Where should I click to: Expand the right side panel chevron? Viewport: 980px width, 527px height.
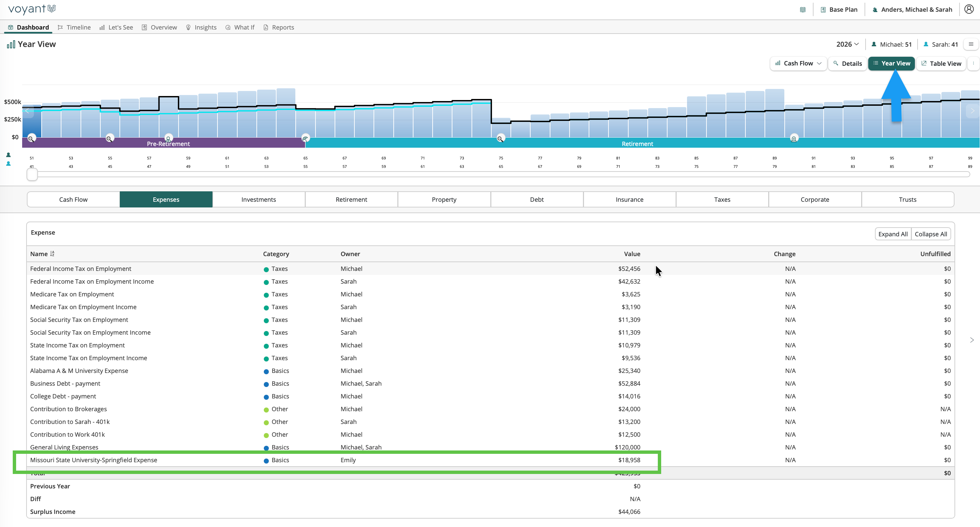tap(971, 340)
